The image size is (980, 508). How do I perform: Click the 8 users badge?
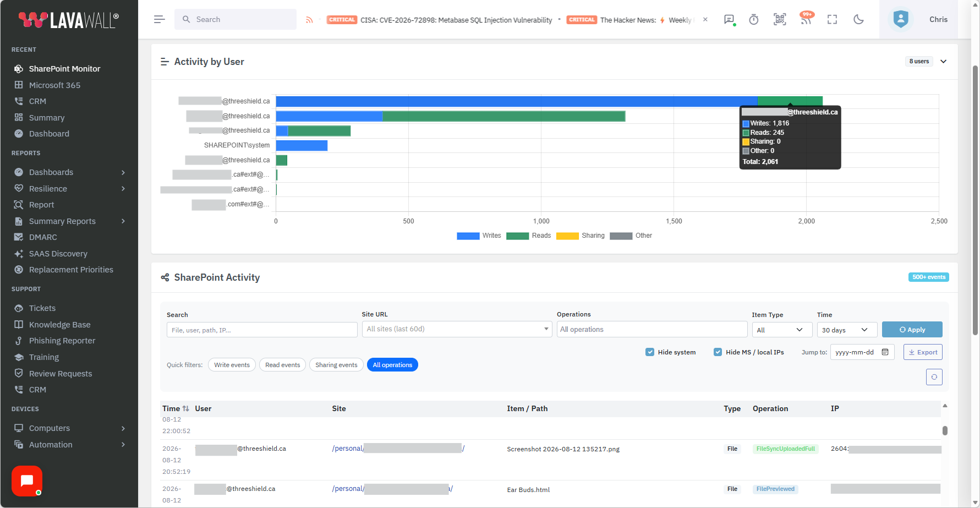pos(919,61)
